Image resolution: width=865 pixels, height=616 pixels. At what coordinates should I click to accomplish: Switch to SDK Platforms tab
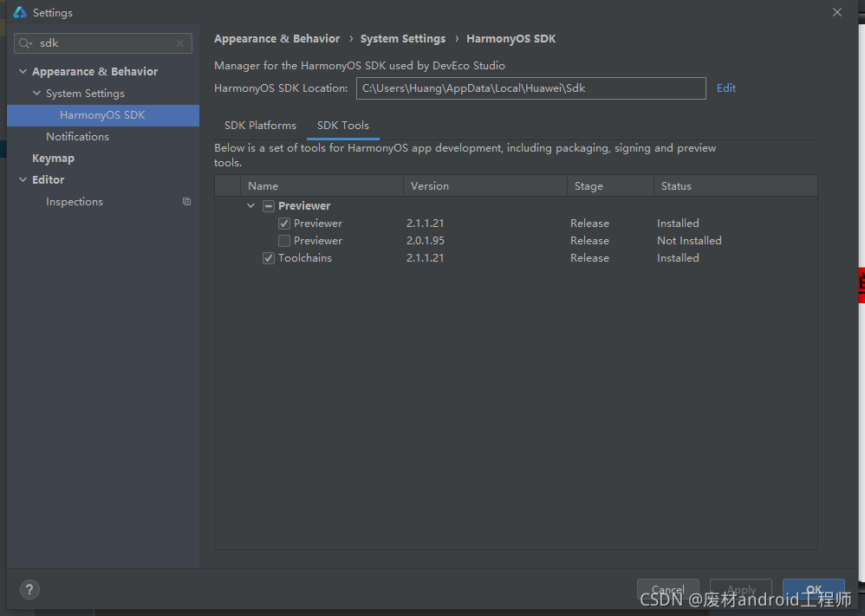click(260, 126)
